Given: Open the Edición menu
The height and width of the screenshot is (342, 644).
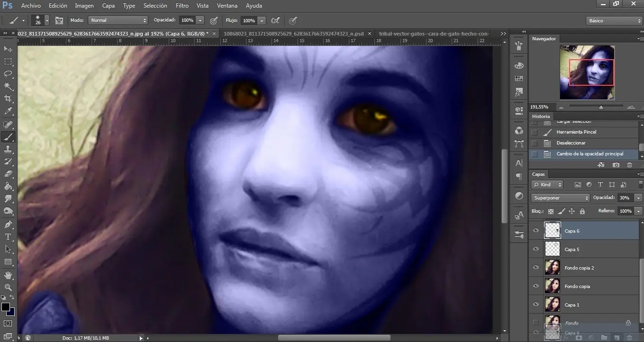Looking at the screenshot, I should coord(58,6).
